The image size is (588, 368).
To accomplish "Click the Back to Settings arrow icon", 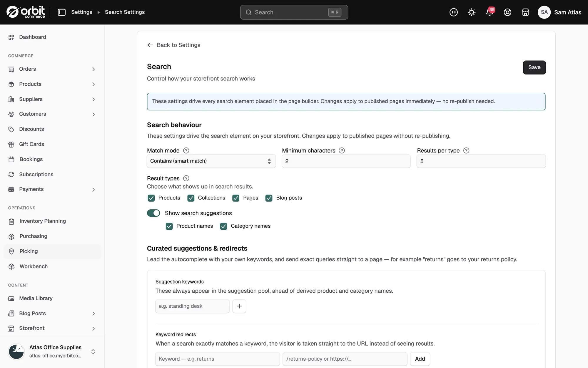I will (x=150, y=45).
